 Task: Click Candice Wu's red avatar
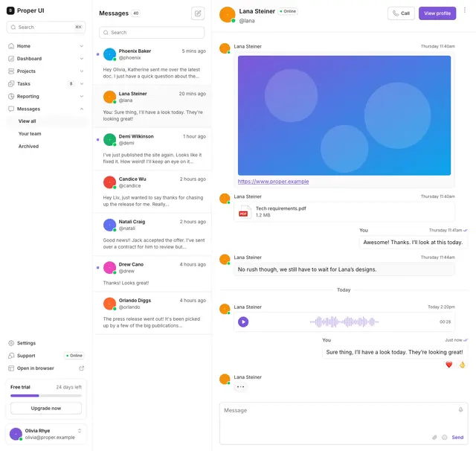pyautogui.click(x=109, y=182)
